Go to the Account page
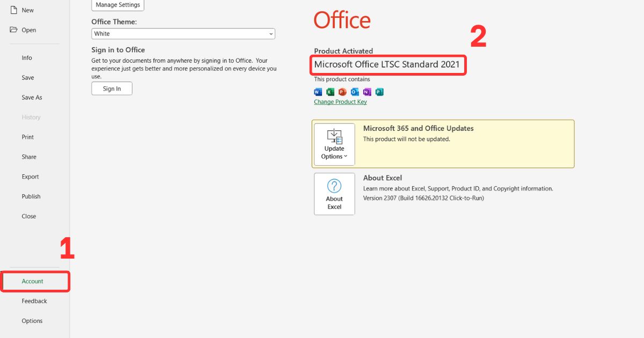The height and width of the screenshot is (338, 644). coord(33,282)
